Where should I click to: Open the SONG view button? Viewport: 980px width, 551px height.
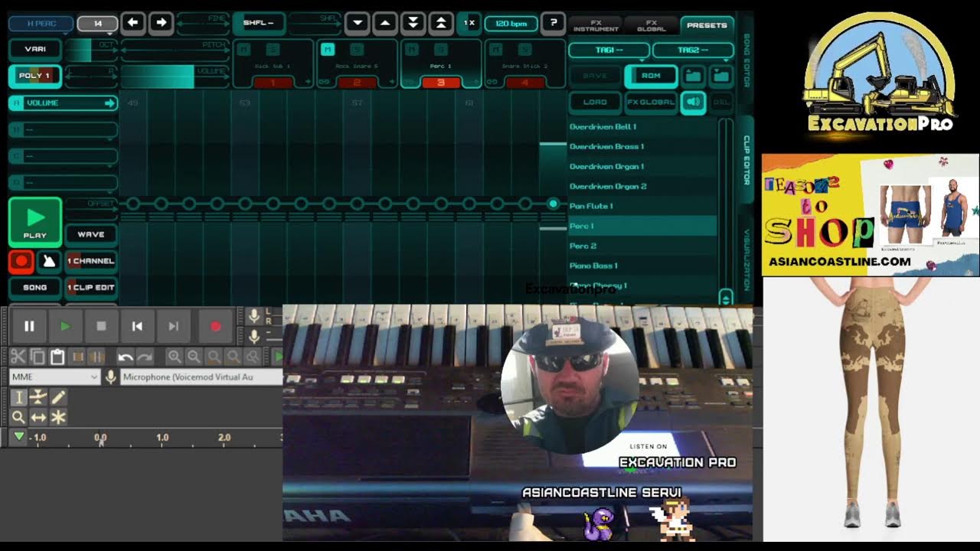[x=35, y=288]
